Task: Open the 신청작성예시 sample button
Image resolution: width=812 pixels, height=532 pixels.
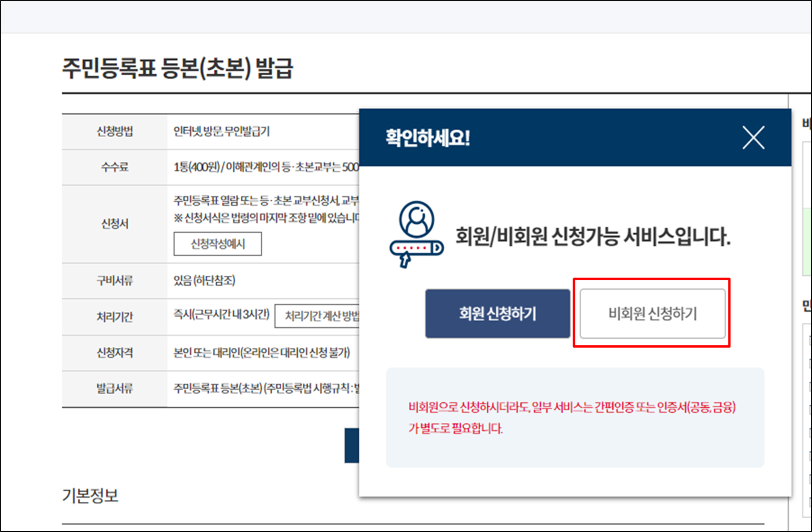Action: [x=217, y=244]
